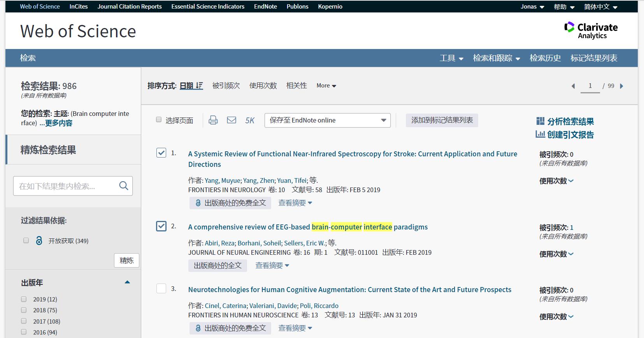Sort results by 相关性
The image size is (644, 338).
coord(297,86)
